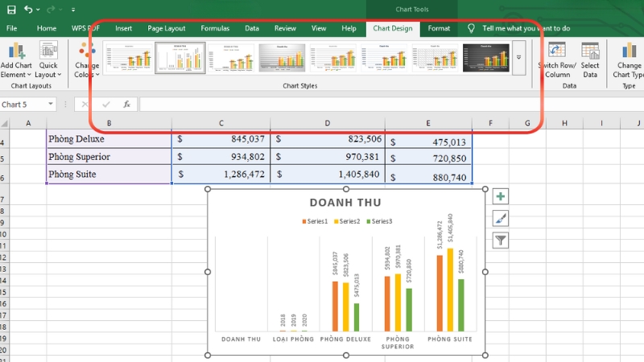
Task: Click the Tell me what you want search box
Action: (526, 28)
